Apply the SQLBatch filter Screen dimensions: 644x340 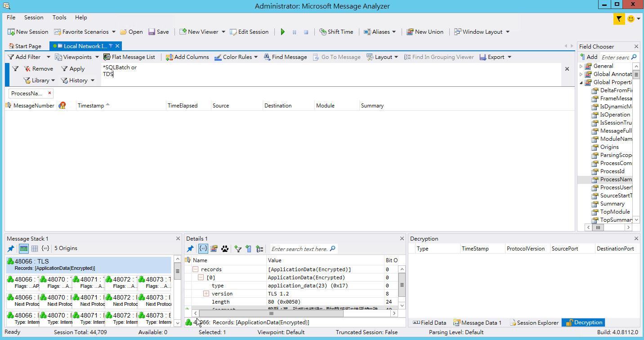pos(73,68)
